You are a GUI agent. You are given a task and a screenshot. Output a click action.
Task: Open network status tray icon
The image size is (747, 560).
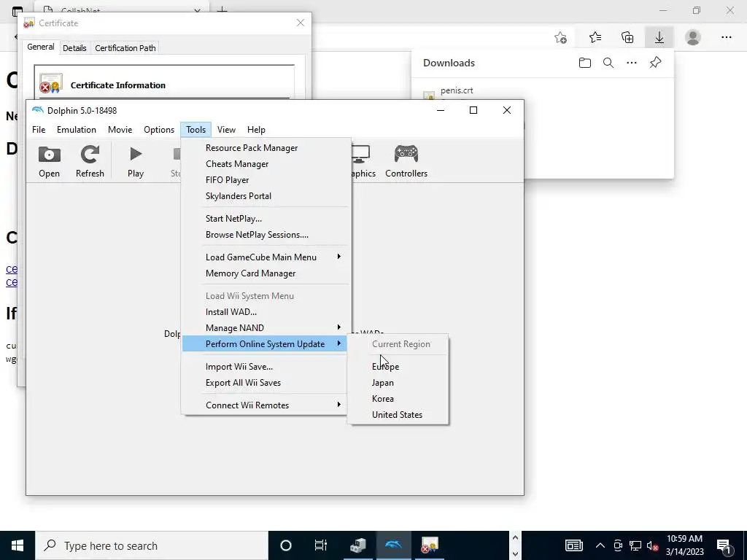(635, 545)
